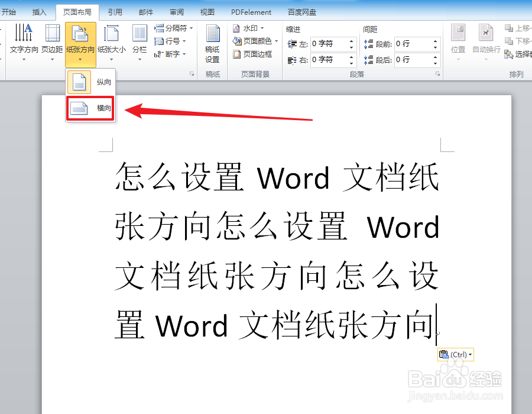Decrease left indent with down stepper
Viewport: 532px width, 414px height.
coord(352,47)
